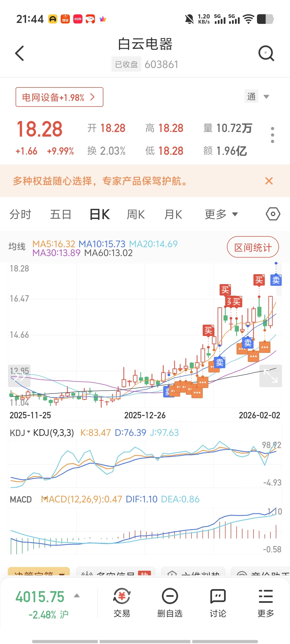This screenshot has width=290, height=644.
Task: Open stock search magnifier icon
Action: (266, 53)
